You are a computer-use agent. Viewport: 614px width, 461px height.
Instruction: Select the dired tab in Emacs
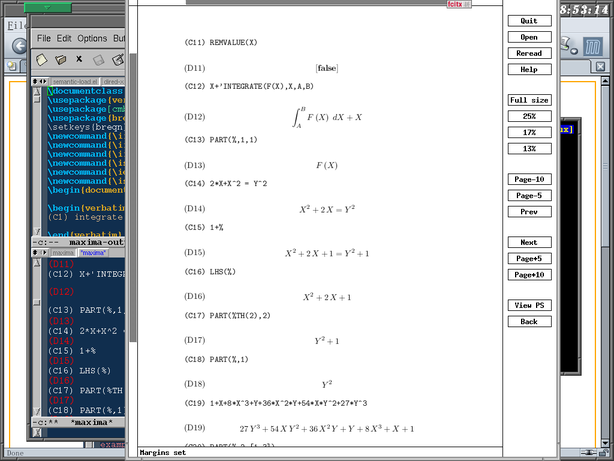[x=114, y=81]
